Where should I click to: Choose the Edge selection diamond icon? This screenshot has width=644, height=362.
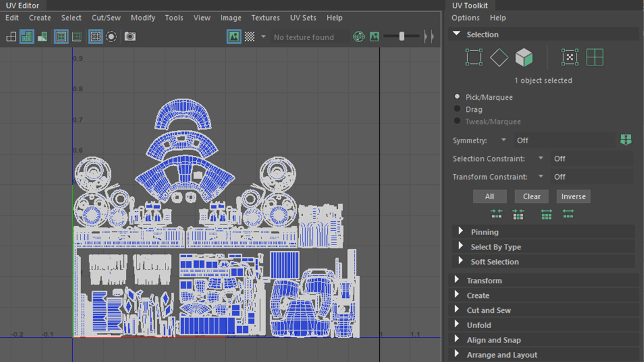pyautogui.click(x=499, y=58)
